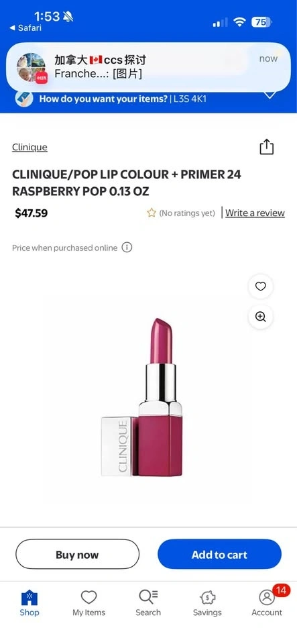This screenshot has width=297, height=644.
Task: Select the empty rating star
Action: coord(152,213)
